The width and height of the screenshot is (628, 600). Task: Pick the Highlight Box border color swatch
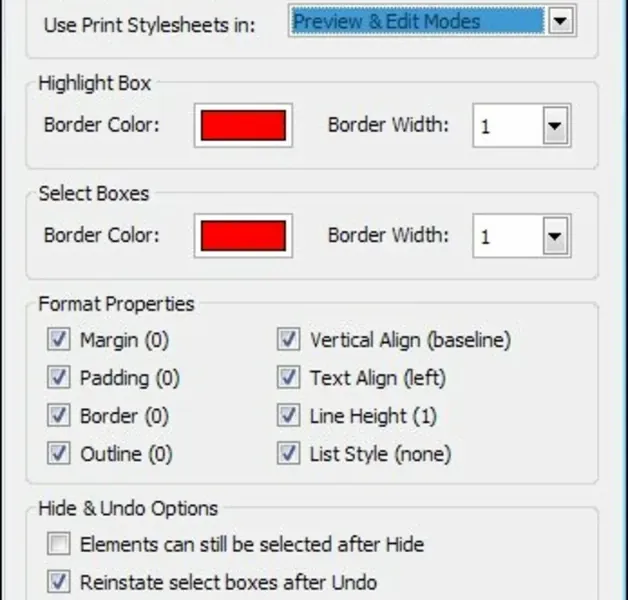(244, 126)
